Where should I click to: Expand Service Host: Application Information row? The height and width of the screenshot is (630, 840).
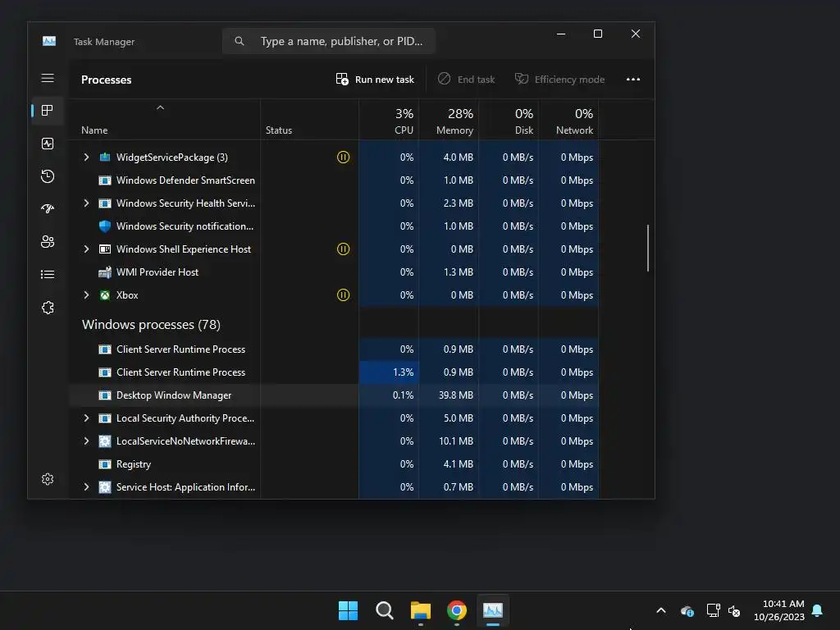(x=86, y=487)
